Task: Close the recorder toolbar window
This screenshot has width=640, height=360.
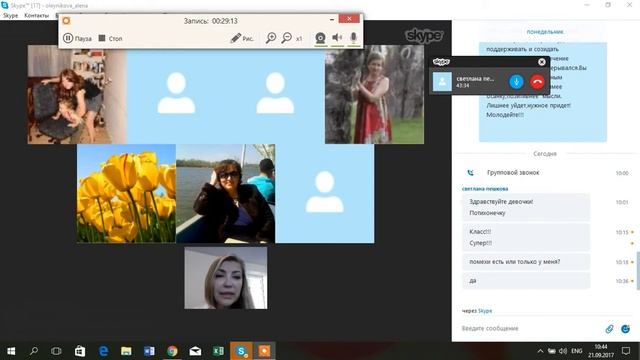Action: click(x=349, y=19)
